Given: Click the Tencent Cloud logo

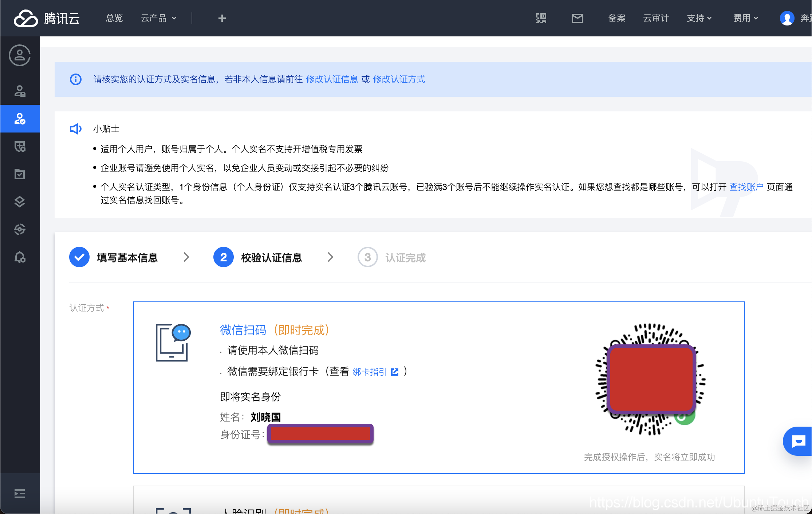Looking at the screenshot, I should [x=47, y=18].
